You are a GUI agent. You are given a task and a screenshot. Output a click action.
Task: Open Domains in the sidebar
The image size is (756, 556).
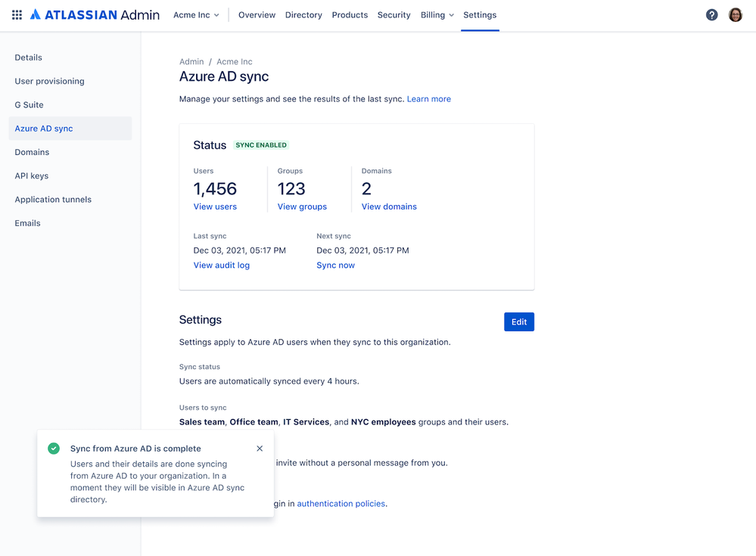click(70, 152)
